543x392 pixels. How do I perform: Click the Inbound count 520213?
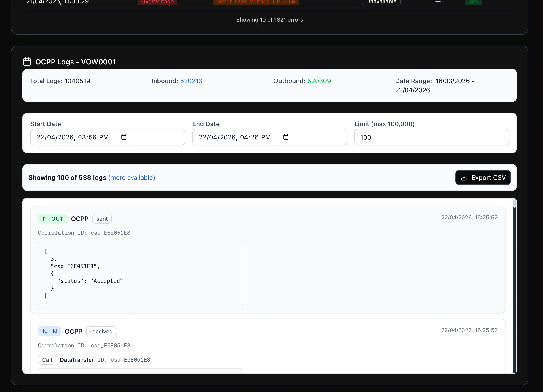191,81
